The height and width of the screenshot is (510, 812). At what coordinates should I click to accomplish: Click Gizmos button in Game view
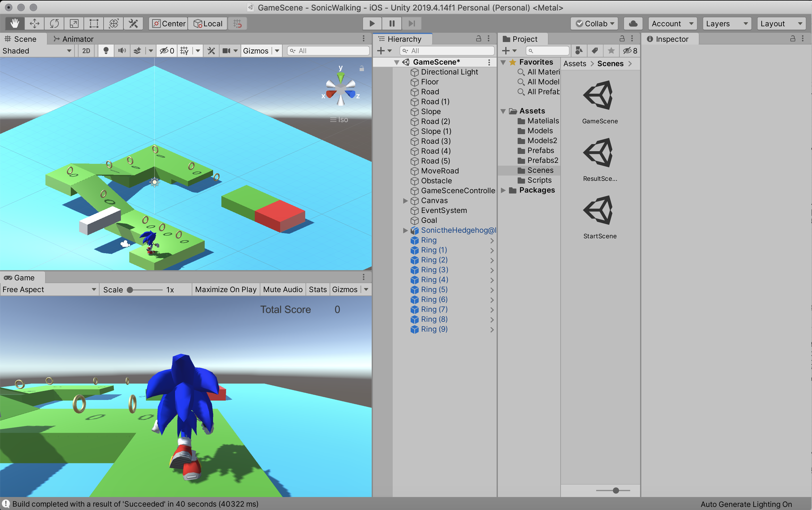tap(345, 290)
